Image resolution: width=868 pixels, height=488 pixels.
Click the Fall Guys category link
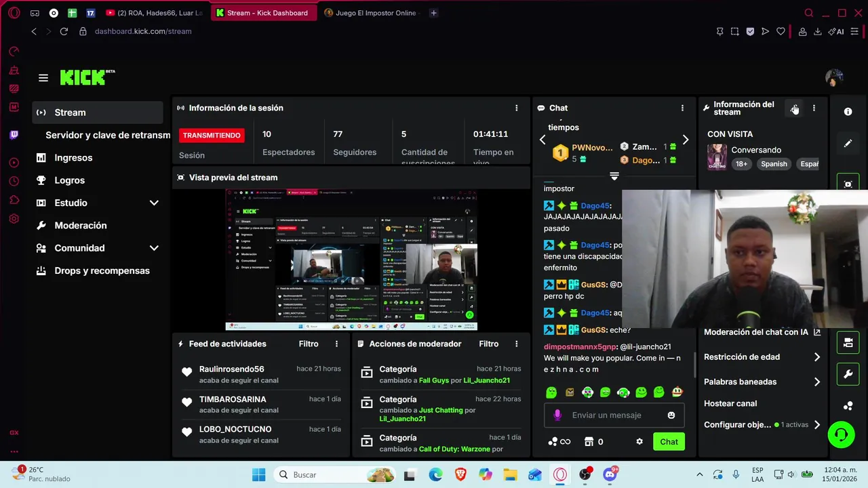click(x=434, y=380)
